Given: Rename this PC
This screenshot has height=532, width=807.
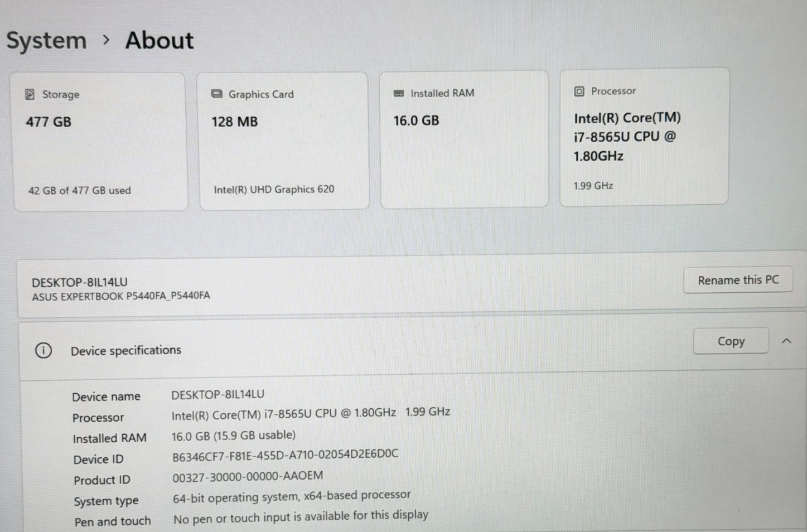Looking at the screenshot, I should point(738,280).
